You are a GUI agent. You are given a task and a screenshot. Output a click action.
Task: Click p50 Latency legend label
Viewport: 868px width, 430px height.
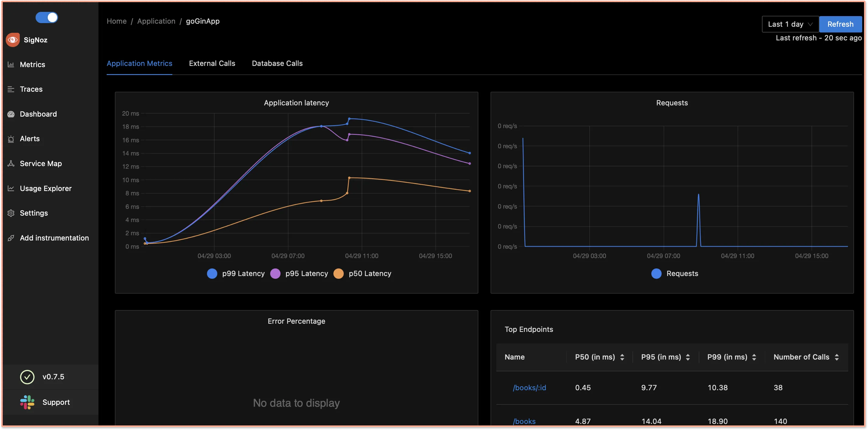(370, 273)
